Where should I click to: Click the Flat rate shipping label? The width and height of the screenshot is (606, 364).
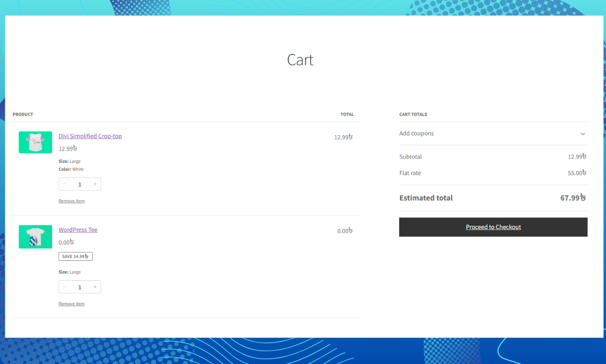point(410,173)
